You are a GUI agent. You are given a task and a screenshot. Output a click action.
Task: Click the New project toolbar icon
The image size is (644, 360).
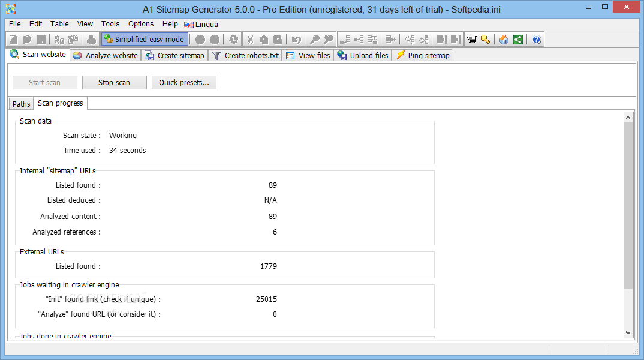pyautogui.click(x=14, y=40)
